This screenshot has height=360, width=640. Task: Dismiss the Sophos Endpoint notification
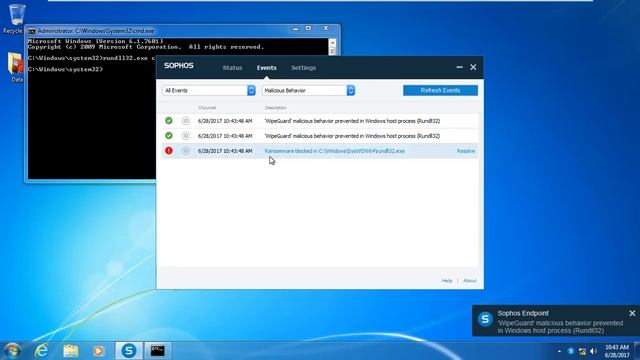pyautogui.click(x=632, y=313)
